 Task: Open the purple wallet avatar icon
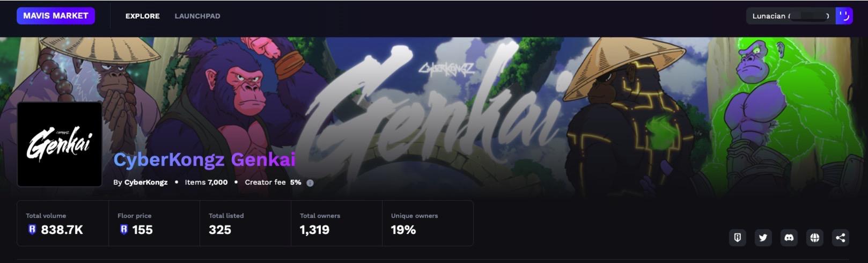[x=844, y=16]
